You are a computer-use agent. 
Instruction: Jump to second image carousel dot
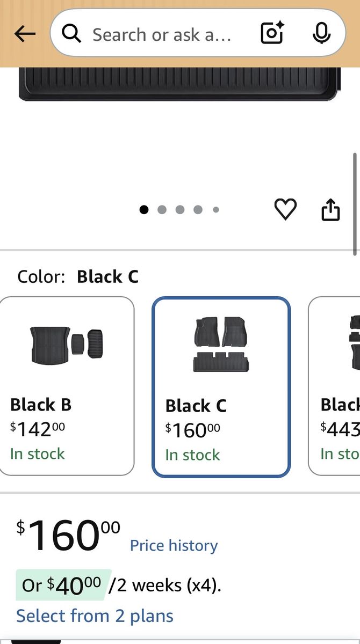[x=162, y=209]
